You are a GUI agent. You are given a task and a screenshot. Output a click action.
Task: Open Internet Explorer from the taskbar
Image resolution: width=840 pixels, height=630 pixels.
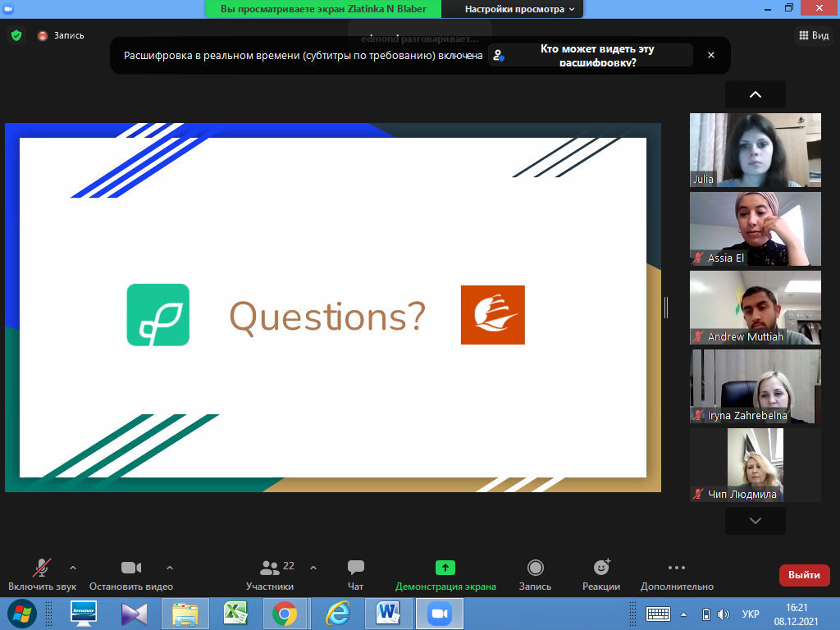pyautogui.click(x=338, y=614)
